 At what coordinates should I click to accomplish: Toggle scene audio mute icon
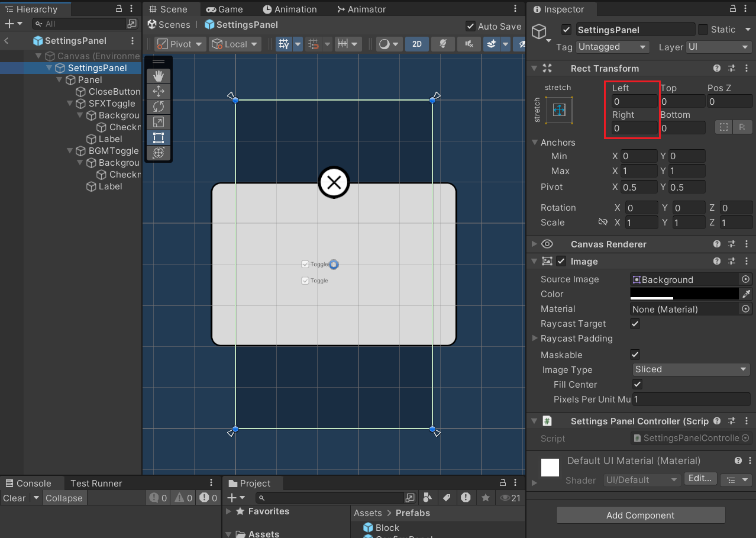click(469, 44)
